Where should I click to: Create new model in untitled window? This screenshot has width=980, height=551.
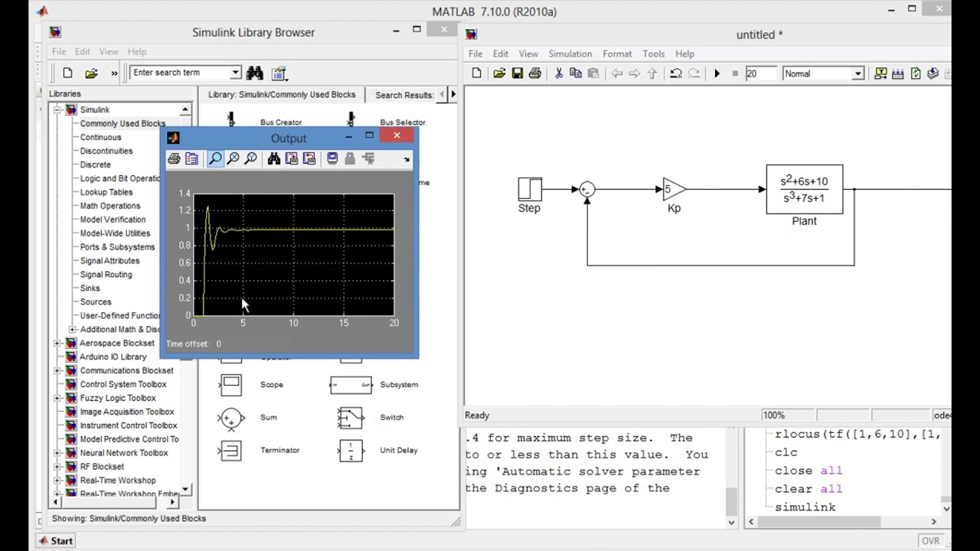(x=476, y=73)
